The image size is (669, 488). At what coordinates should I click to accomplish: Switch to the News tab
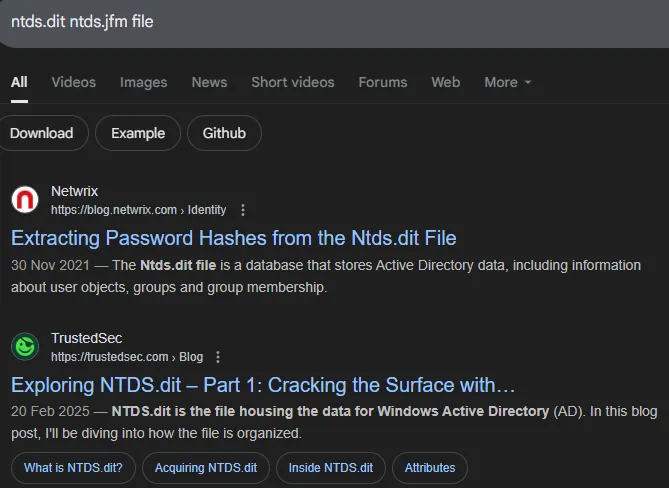209,82
